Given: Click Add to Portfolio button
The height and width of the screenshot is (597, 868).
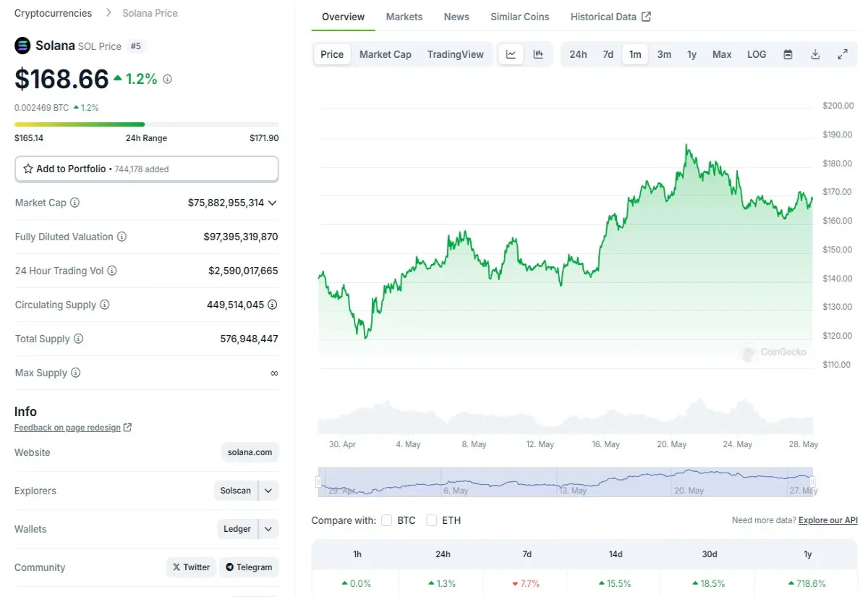Looking at the screenshot, I should point(146,169).
